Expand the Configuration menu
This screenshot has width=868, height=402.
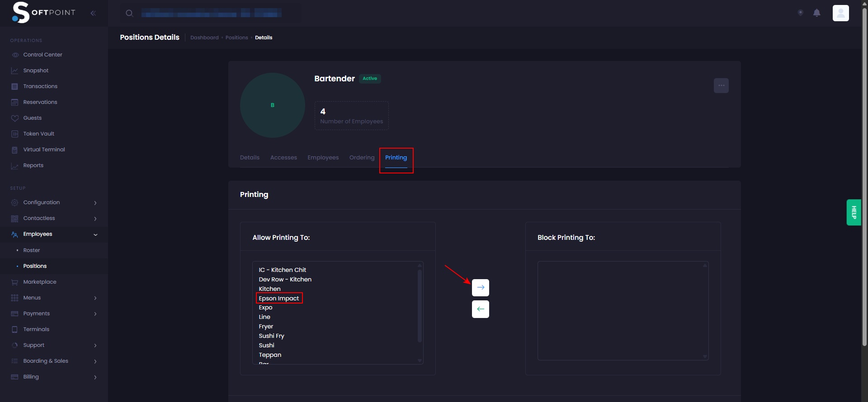54,203
